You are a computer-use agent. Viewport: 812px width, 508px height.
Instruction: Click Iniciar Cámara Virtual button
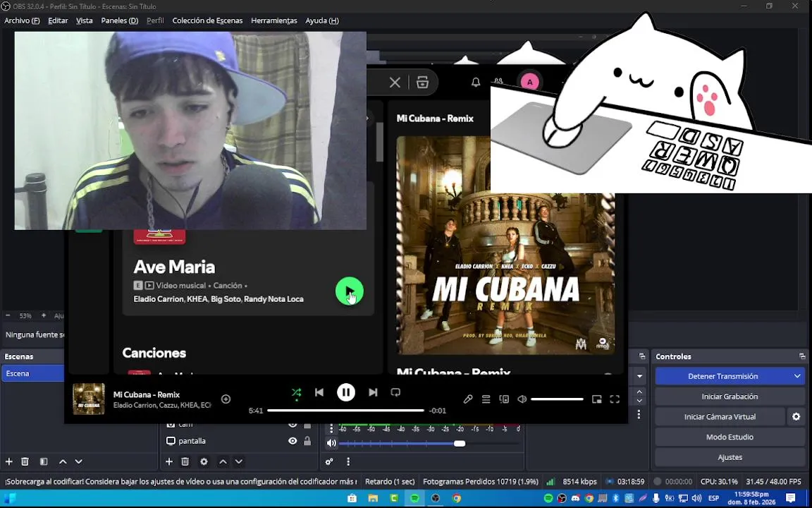(720, 417)
